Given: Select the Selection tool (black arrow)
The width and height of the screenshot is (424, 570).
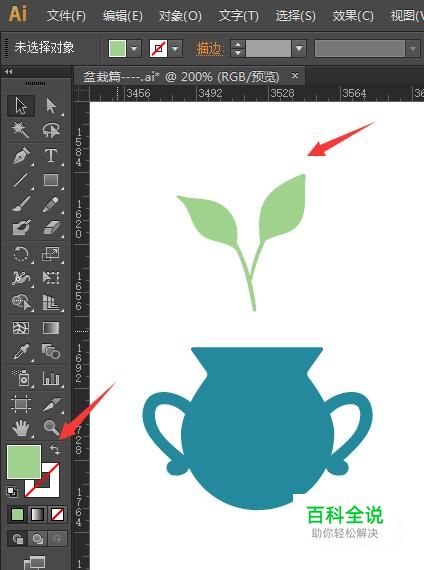Looking at the screenshot, I should 21,106.
